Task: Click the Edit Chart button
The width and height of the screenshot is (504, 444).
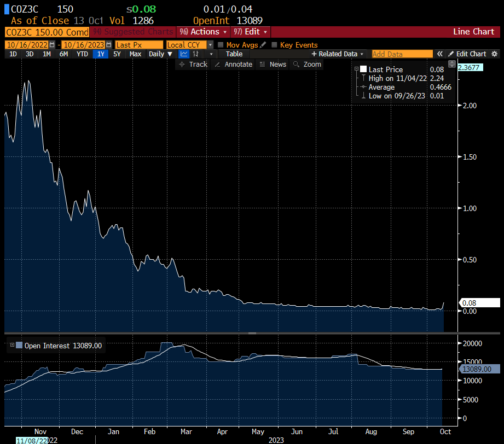Action: click(x=467, y=54)
